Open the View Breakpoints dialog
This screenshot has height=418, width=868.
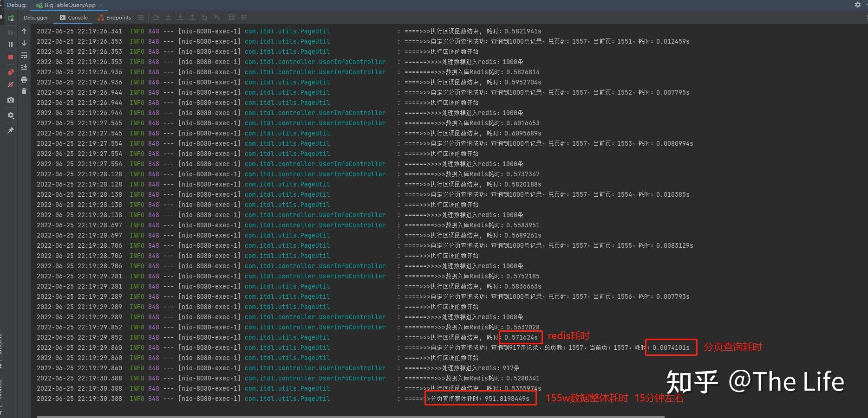point(11,72)
